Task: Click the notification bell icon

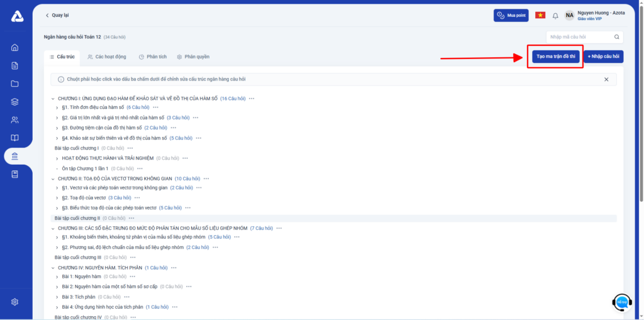Action: [555, 16]
